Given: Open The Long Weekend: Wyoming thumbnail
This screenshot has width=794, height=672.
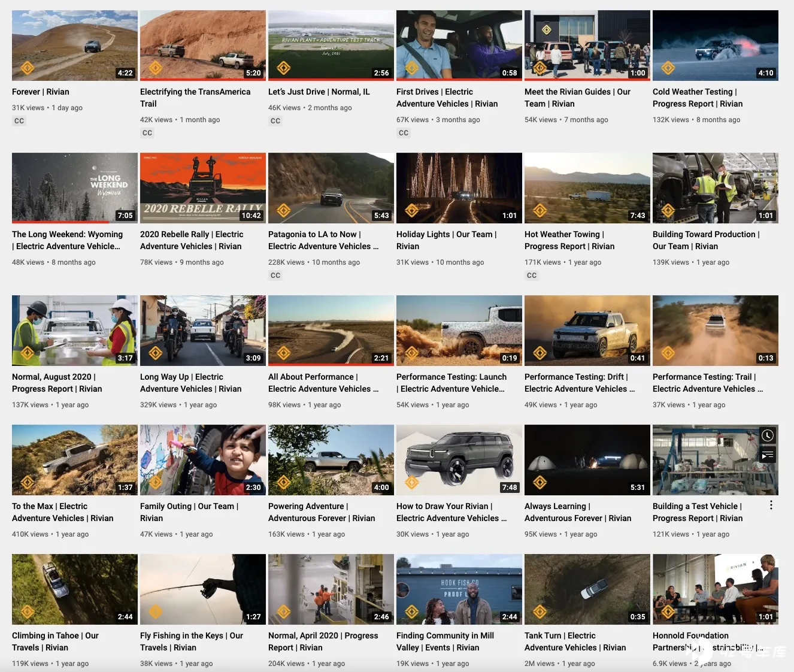Looking at the screenshot, I should (x=75, y=187).
